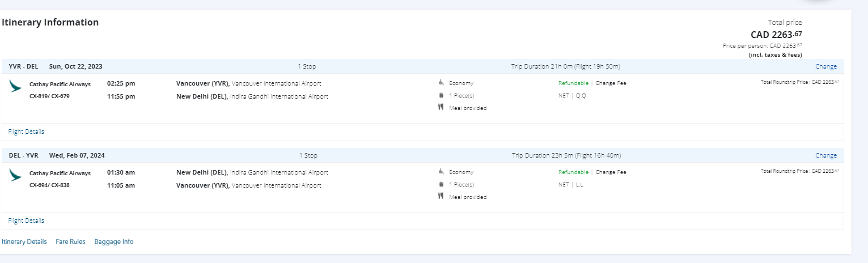Click Cathay Pacific logo on YVR-DEL flight
This screenshot has height=263, width=868.
15,86
